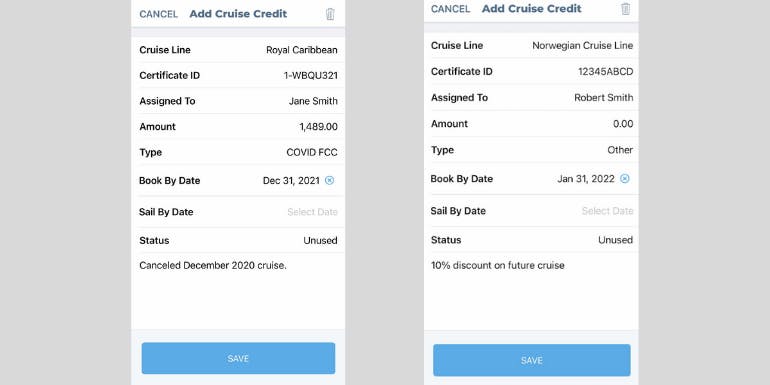Save the Jane Smith cruise credit

238,358
